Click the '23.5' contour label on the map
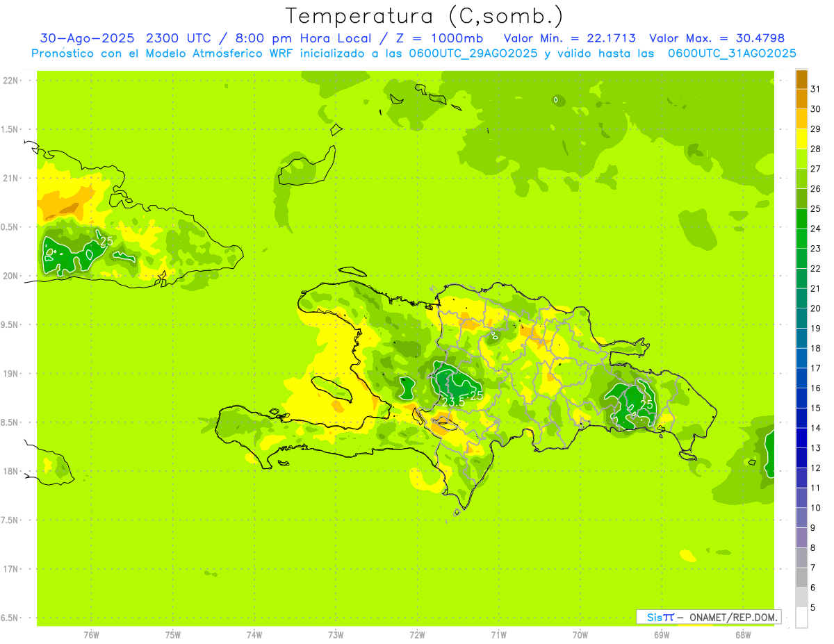 [x=453, y=402]
